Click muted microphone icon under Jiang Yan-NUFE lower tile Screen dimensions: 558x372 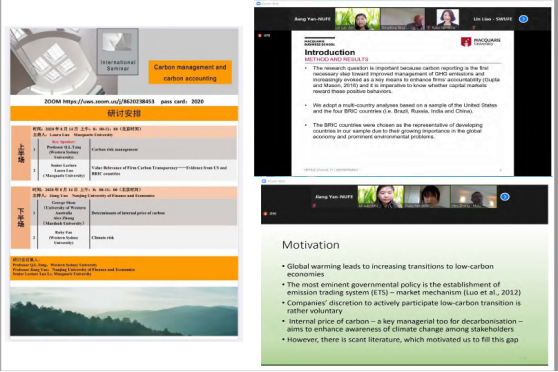[x=314, y=205]
